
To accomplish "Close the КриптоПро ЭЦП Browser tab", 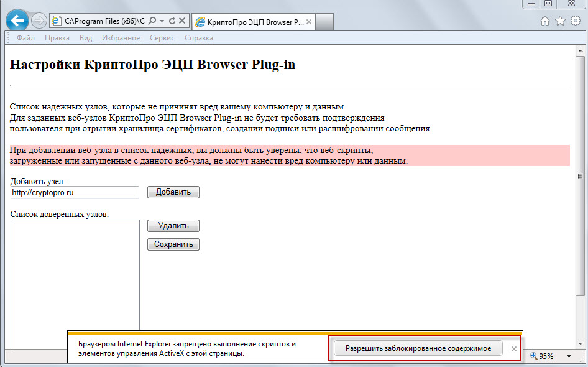I will point(309,22).
